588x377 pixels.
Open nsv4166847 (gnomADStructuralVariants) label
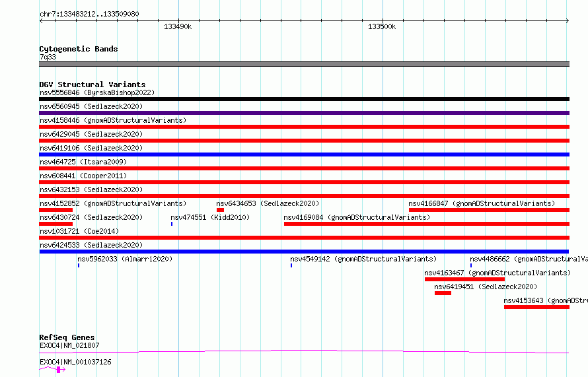(x=482, y=203)
